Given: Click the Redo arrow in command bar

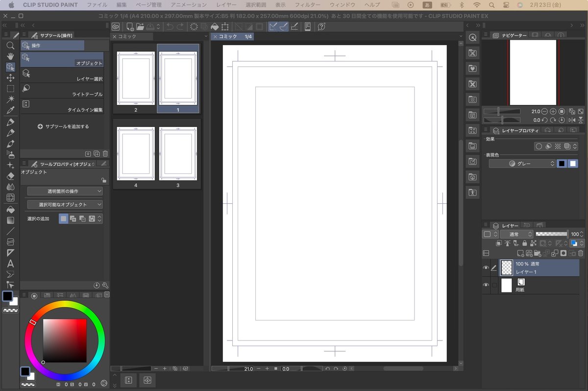Looking at the screenshot, I should point(181,26).
